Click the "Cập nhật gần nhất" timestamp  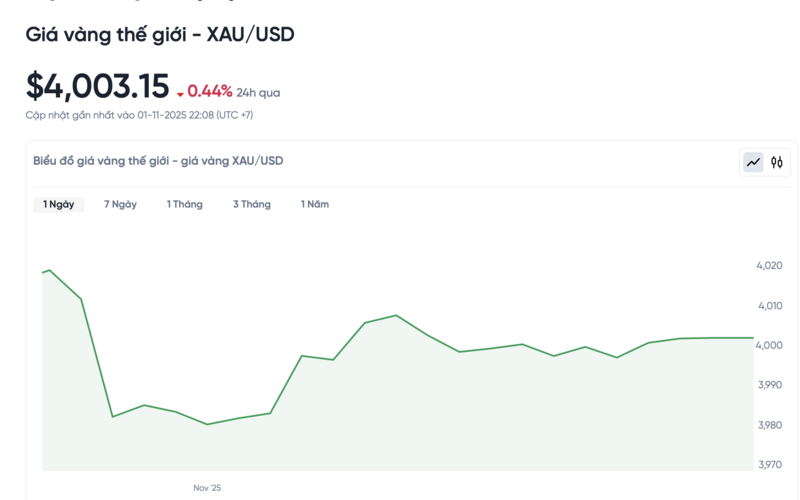click(x=139, y=115)
